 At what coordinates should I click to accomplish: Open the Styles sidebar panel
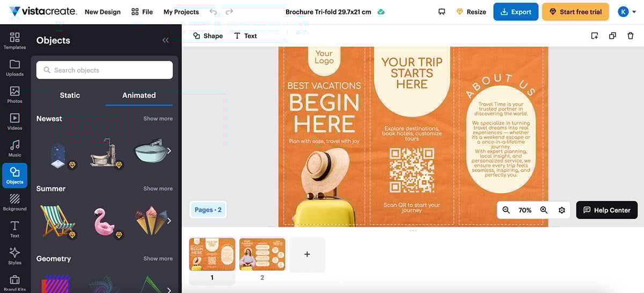tap(14, 256)
